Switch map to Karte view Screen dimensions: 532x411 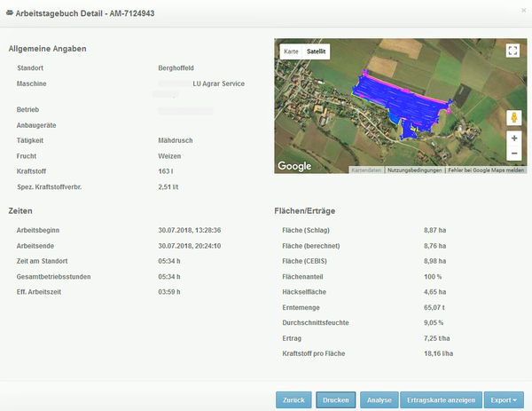point(291,51)
